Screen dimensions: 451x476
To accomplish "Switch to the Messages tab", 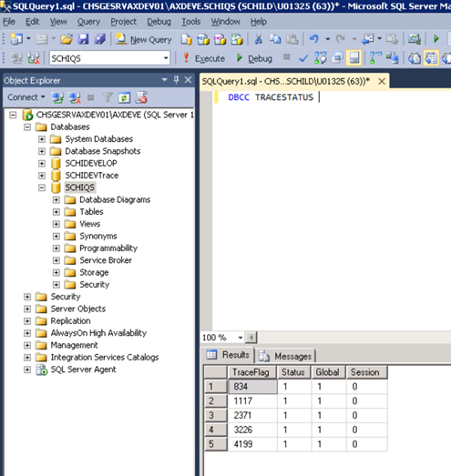I will 286,356.
